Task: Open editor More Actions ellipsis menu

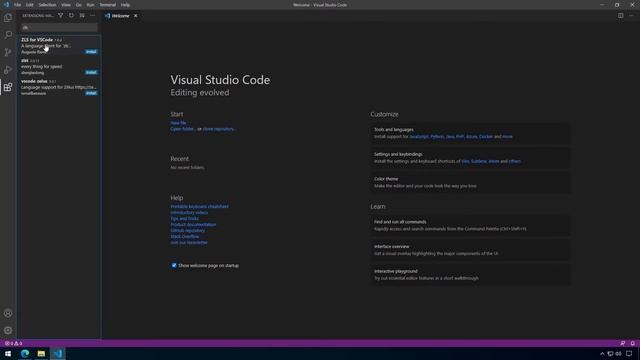Action: coord(631,16)
